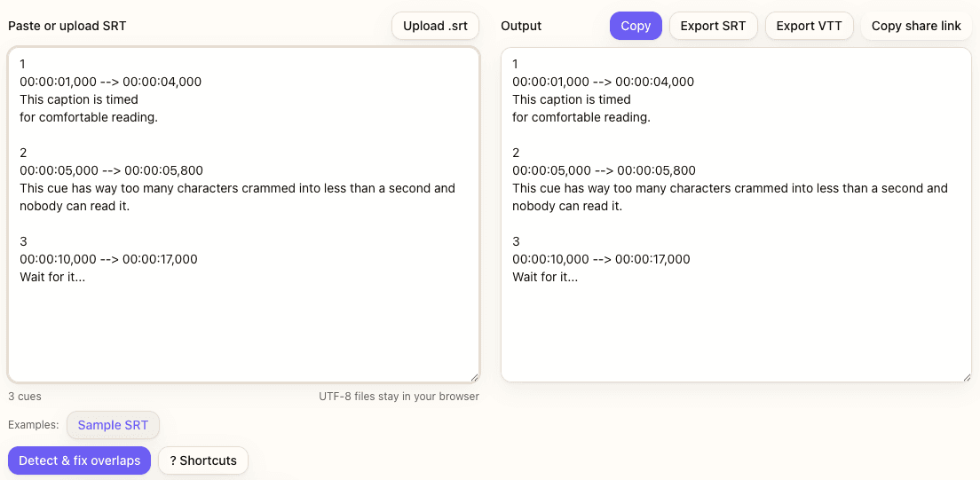980x480 pixels.
Task: Click the 'Output' heading label
Action: [x=521, y=27]
